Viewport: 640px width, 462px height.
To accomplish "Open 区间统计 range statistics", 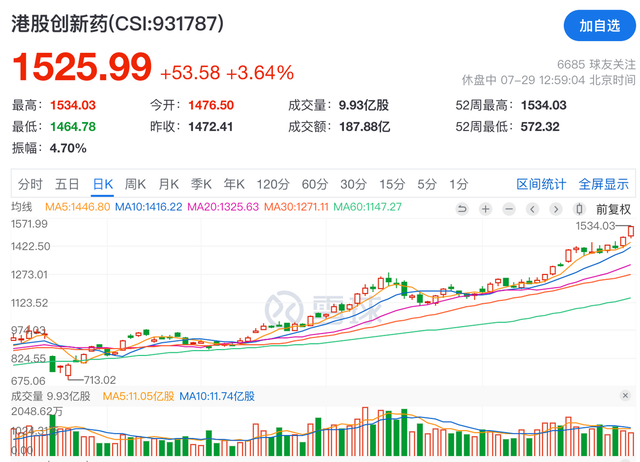I will [541, 184].
